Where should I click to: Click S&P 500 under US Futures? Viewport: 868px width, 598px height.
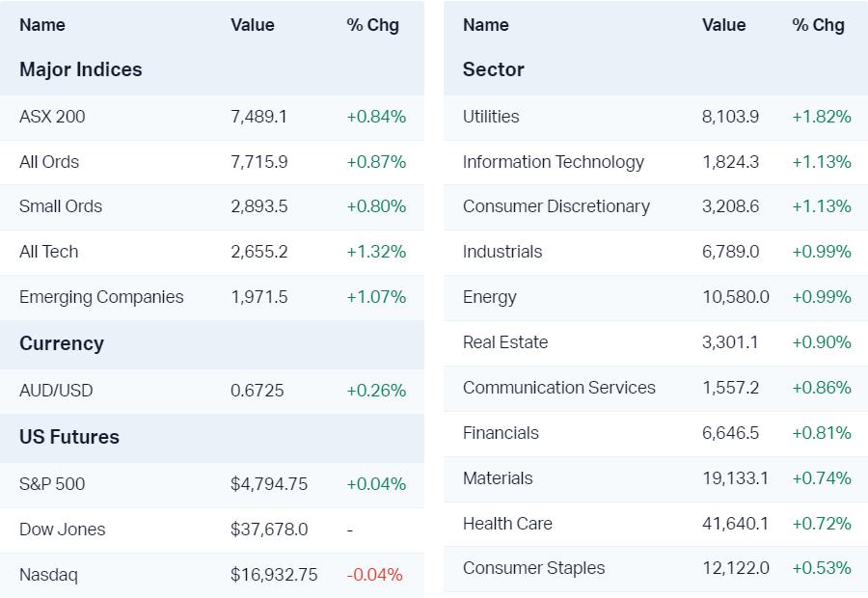pyautogui.click(x=52, y=484)
